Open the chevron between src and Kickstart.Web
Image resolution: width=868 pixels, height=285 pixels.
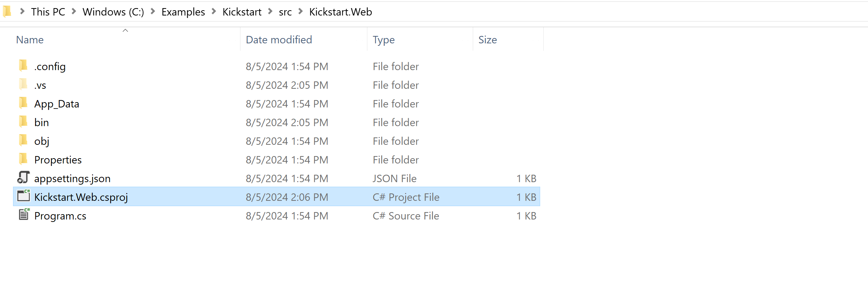(x=301, y=12)
